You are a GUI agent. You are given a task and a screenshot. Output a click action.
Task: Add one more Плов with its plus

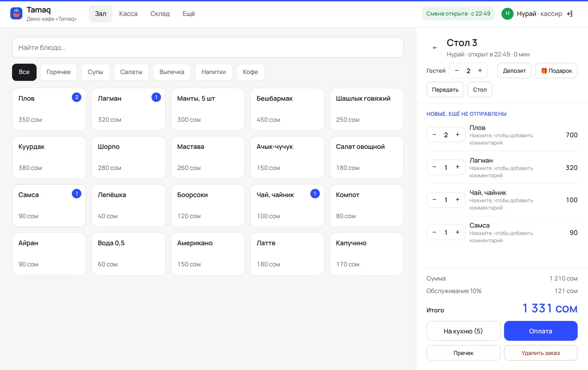click(458, 135)
